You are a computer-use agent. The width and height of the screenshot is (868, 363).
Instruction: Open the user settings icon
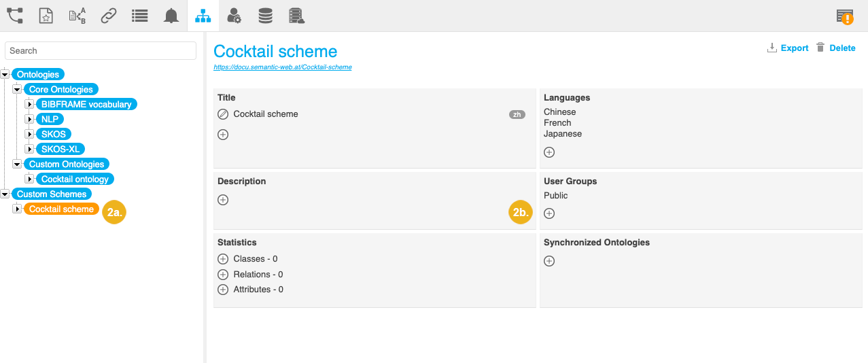click(234, 16)
